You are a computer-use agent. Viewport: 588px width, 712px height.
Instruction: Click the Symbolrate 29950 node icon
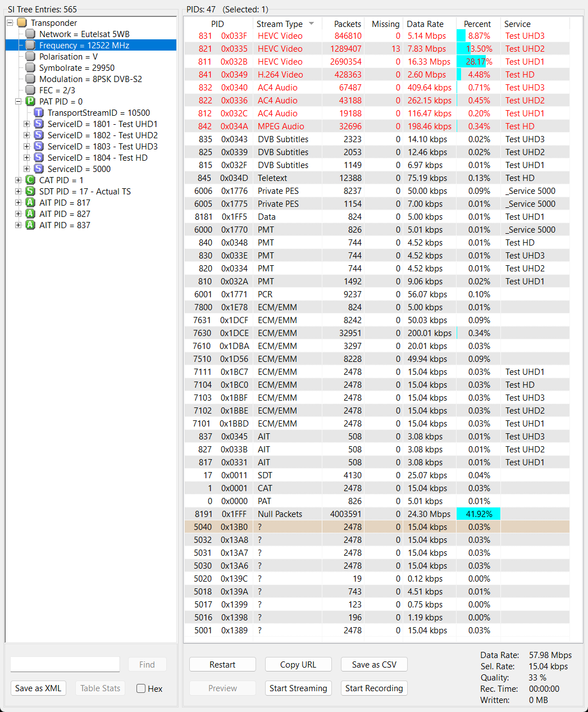tap(30, 68)
